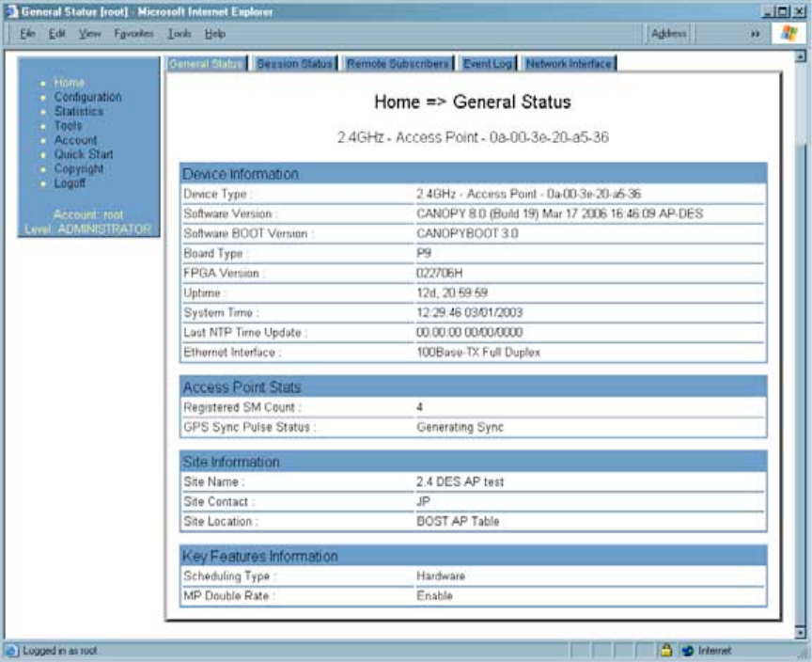Click the Software BOOT Version label
The height and width of the screenshot is (662, 812).
coord(247,233)
